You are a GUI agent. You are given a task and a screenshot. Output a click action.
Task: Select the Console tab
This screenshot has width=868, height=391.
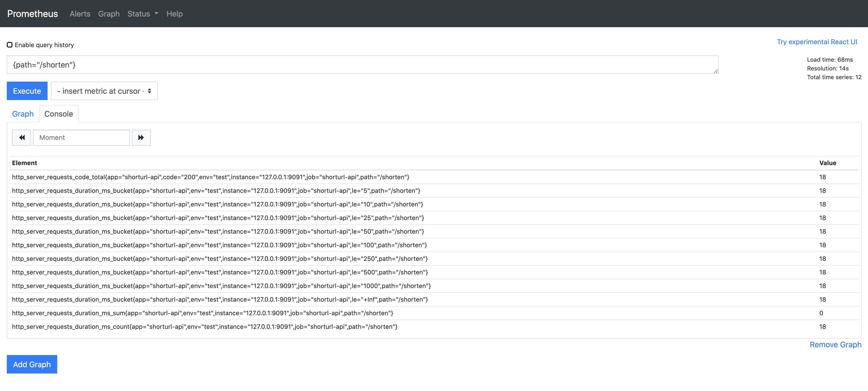coord(59,114)
